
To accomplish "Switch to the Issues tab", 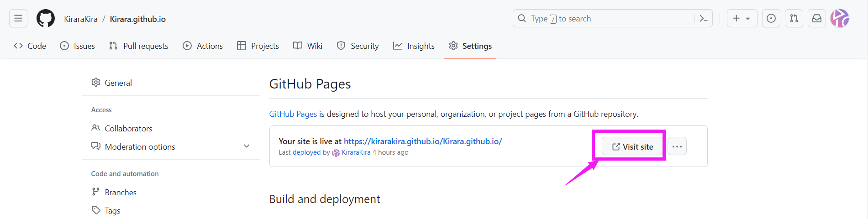I will coord(78,46).
